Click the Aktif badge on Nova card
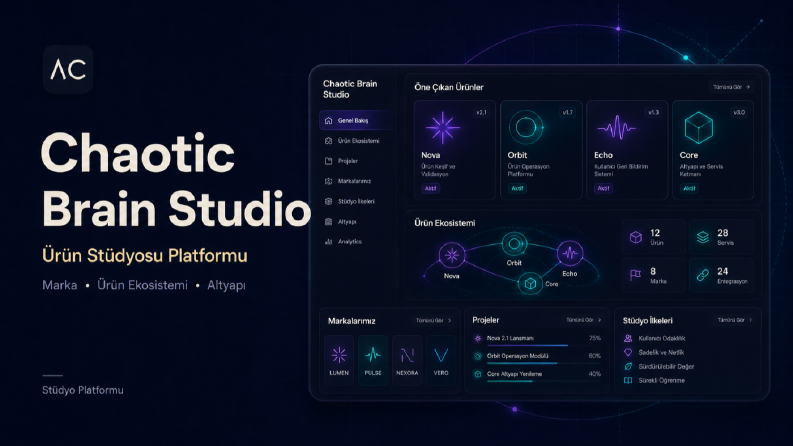Image resolution: width=793 pixels, height=446 pixels. [x=430, y=188]
